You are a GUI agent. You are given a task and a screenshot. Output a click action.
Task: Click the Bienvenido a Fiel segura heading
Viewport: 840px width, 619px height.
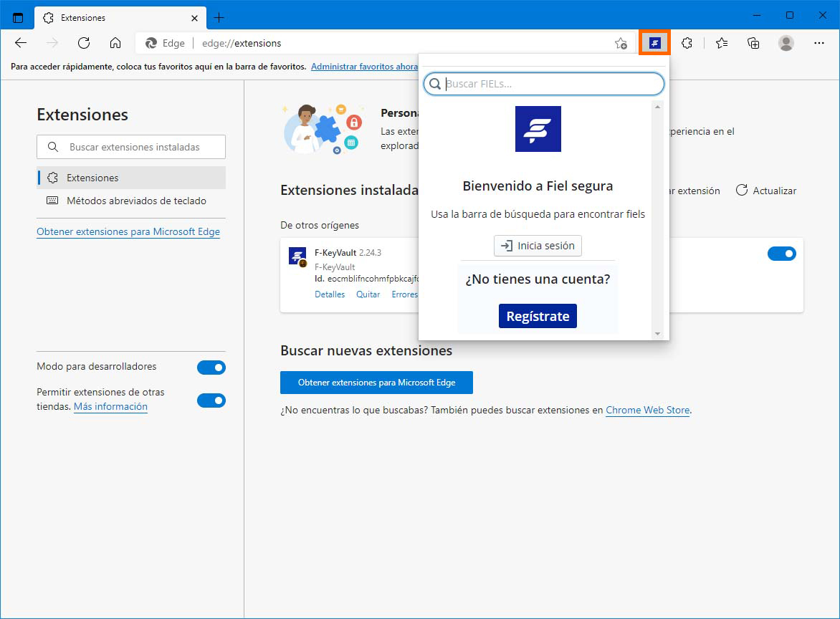point(538,186)
